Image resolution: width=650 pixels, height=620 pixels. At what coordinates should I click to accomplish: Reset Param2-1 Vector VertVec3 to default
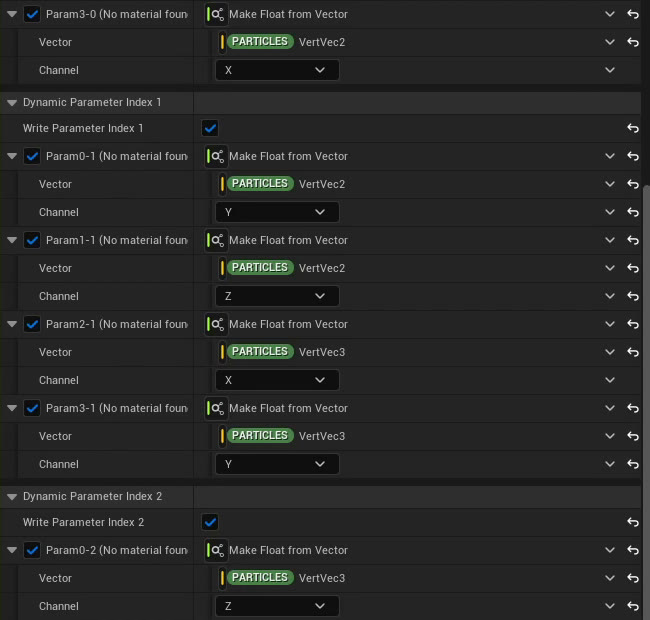(x=633, y=352)
